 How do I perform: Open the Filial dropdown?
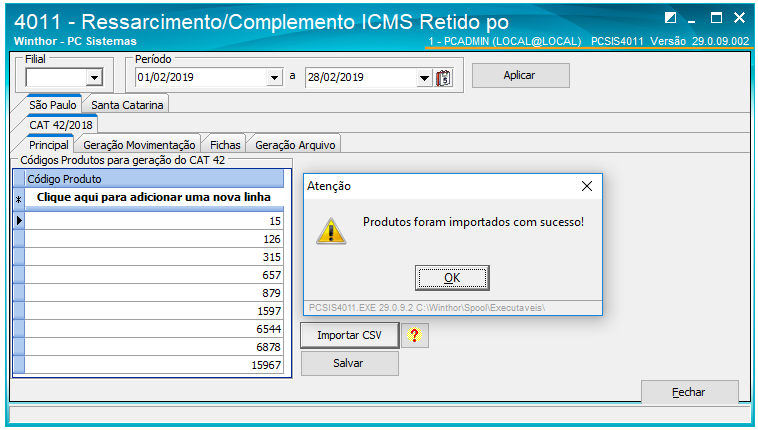click(94, 77)
